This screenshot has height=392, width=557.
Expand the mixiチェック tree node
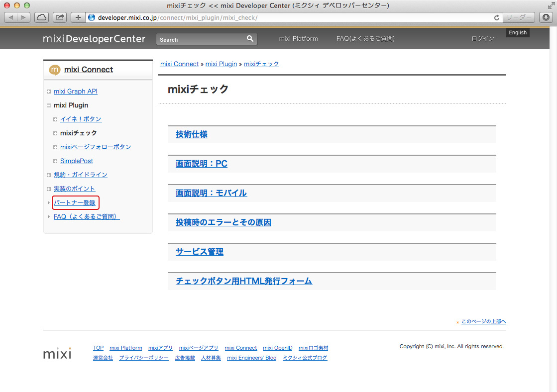pos(55,133)
